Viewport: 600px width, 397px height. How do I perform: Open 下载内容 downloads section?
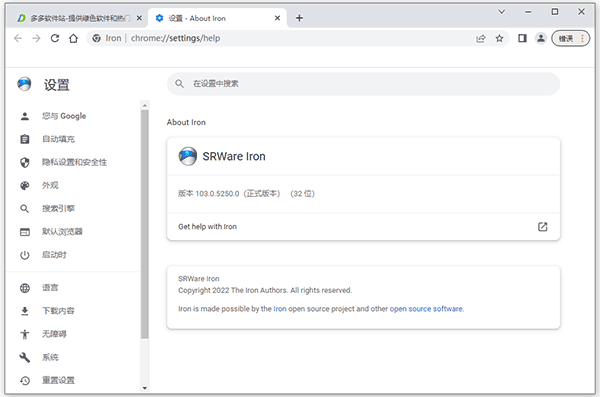pyautogui.click(x=73, y=311)
